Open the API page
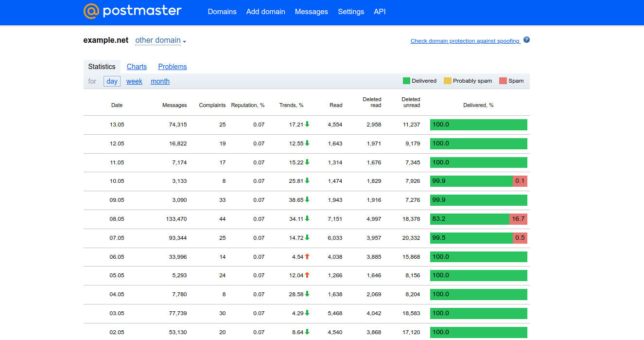Screen dimensions: 644x340 [x=380, y=12]
